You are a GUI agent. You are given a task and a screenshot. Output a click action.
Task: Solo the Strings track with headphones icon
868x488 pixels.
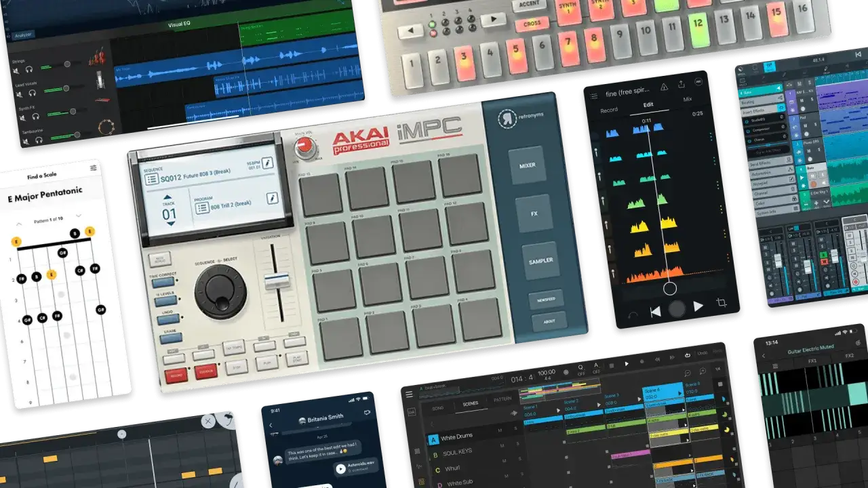point(30,68)
